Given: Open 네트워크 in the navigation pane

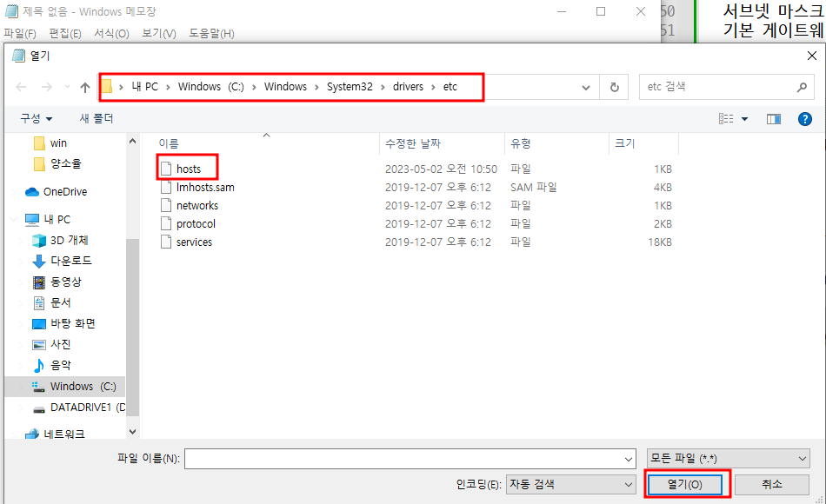Looking at the screenshot, I should (63, 434).
